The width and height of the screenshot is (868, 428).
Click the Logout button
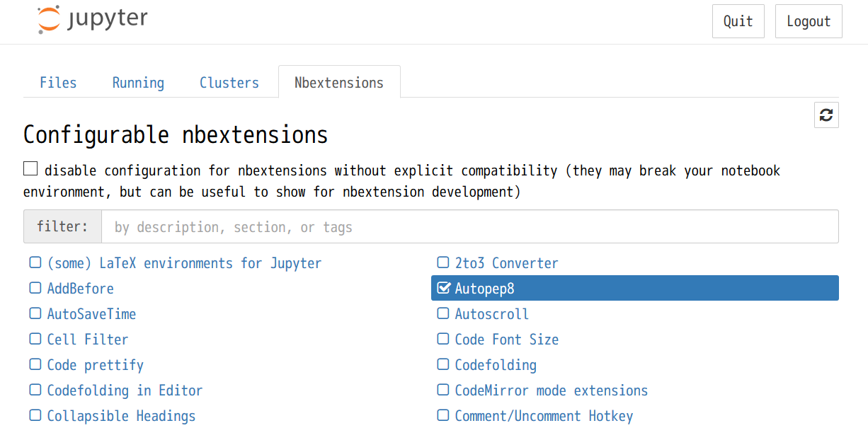(x=809, y=21)
